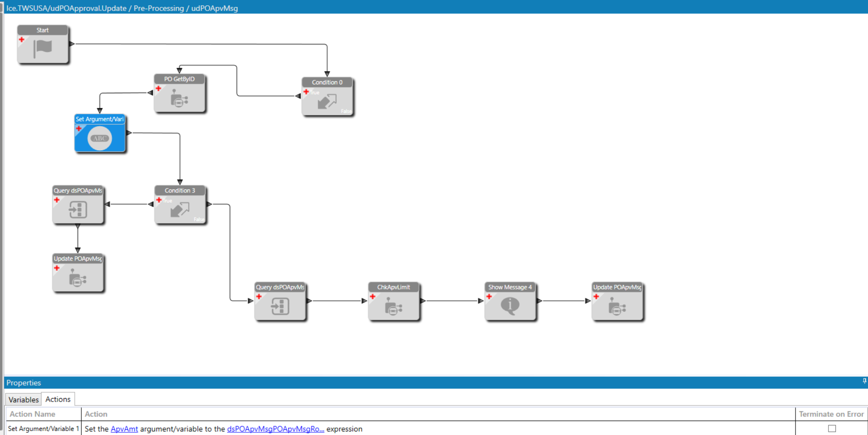Click the Condition 0 node

click(x=327, y=97)
